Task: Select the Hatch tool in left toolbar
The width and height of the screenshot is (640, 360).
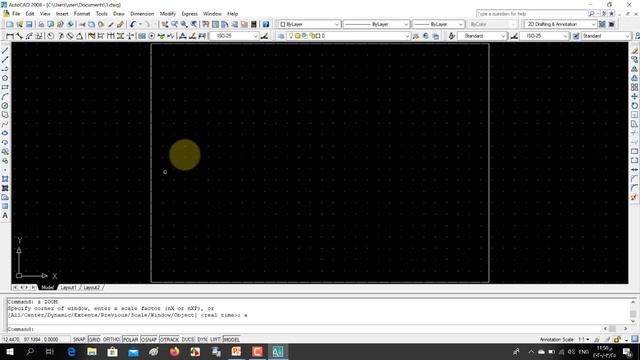Action: 5,179
